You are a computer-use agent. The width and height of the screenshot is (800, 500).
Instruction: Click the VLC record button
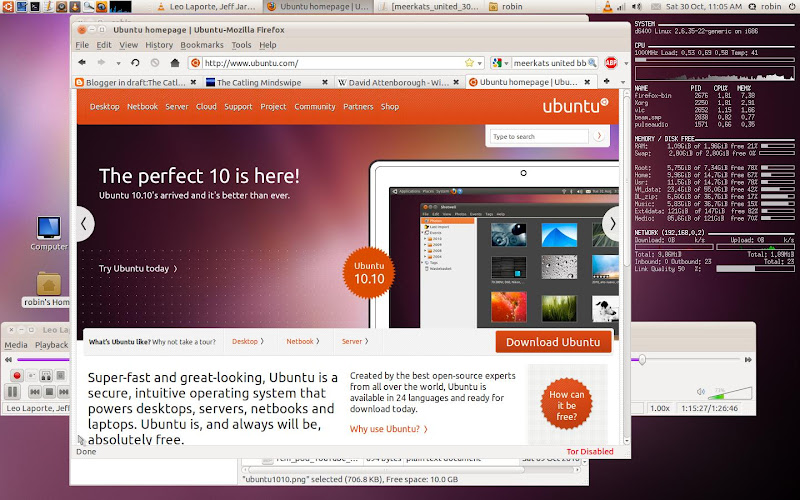[17, 376]
